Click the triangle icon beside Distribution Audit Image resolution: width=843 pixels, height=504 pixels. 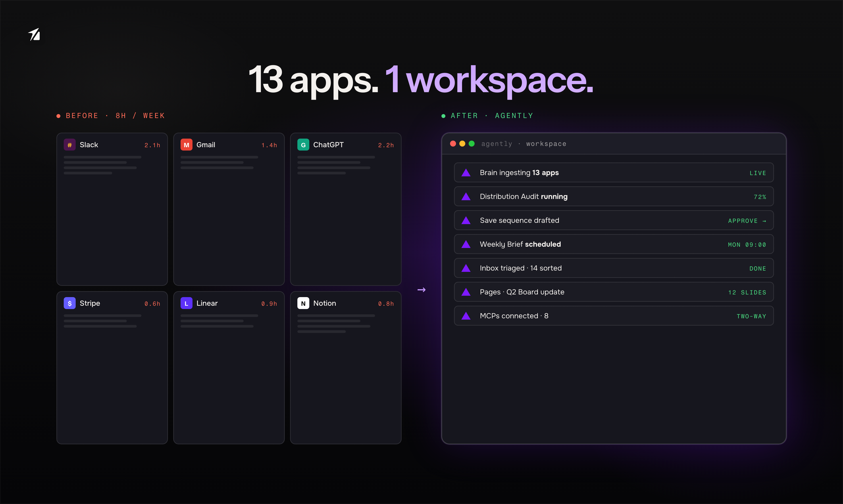point(466,196)
